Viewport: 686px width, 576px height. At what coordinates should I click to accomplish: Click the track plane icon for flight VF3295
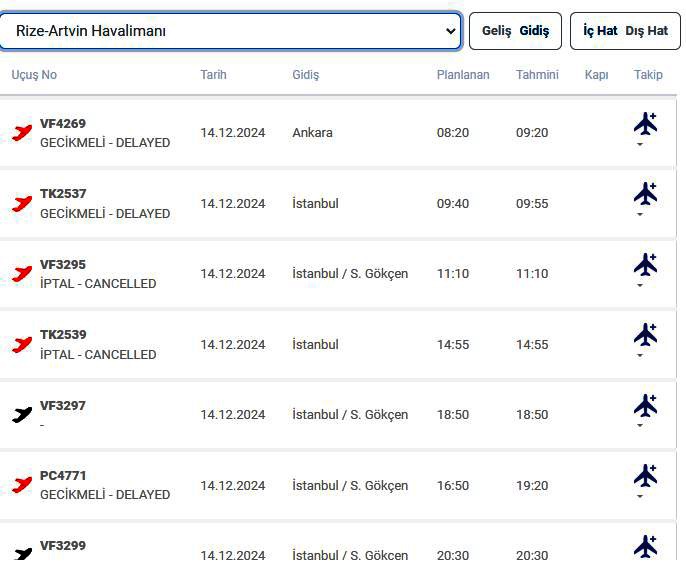(x=646, y=265)
